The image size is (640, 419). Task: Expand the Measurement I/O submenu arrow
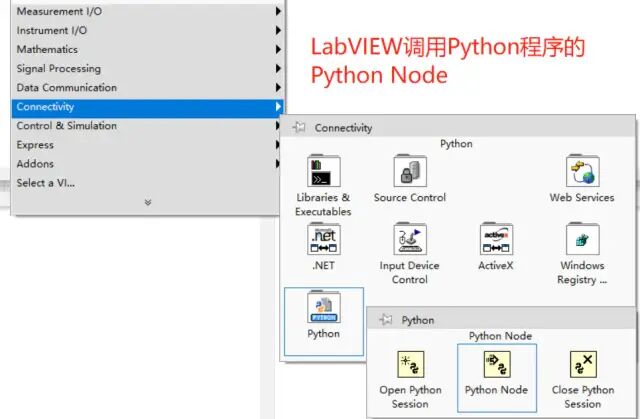(x=278, y=11)
